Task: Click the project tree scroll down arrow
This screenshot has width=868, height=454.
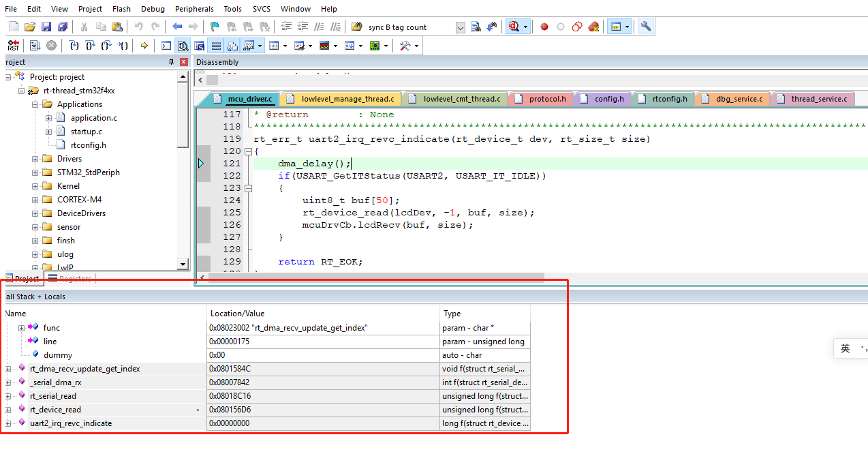Action: click(183, 264)
